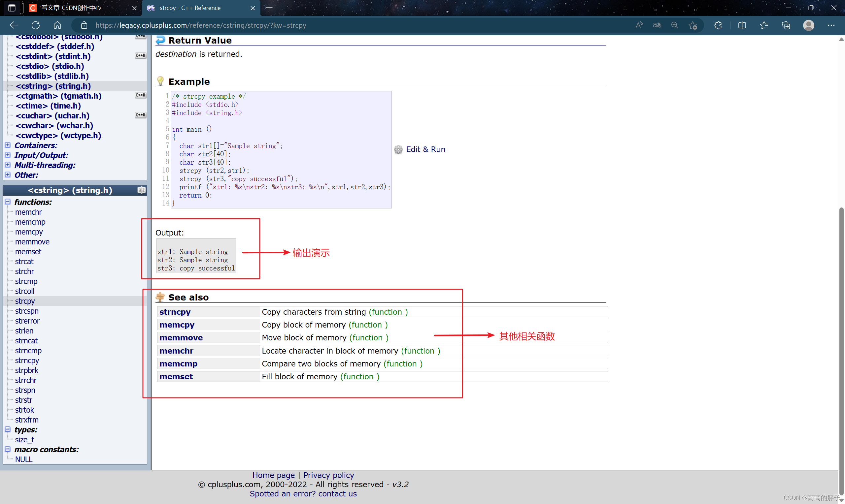Expand the Containers tree section

coord(8,145)
